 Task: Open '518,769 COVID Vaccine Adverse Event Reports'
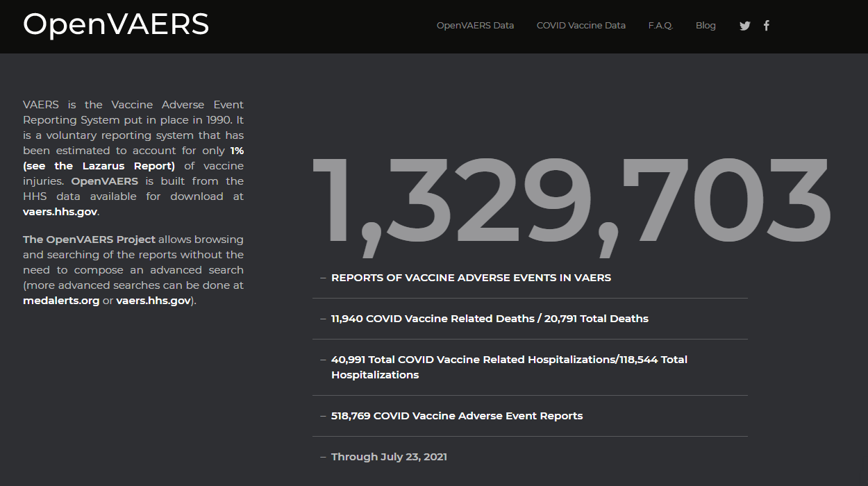point(456,416)
